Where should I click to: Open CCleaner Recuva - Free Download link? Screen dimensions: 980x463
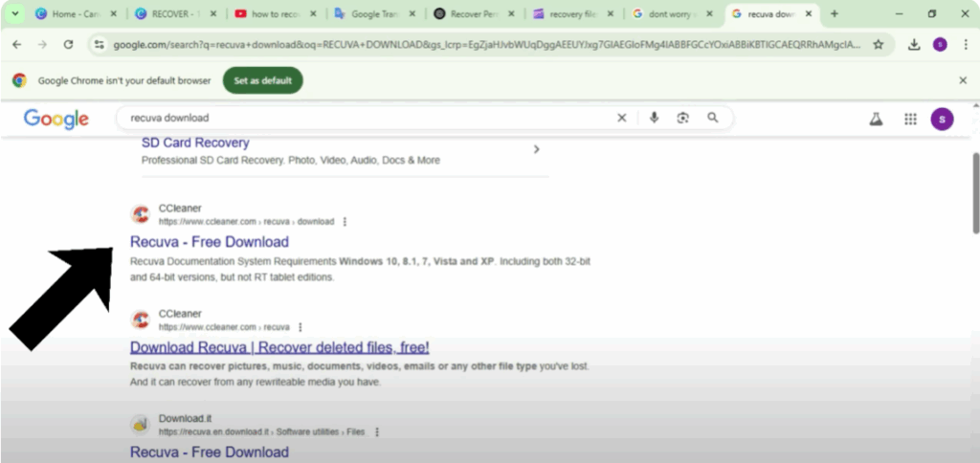(210, 242)
